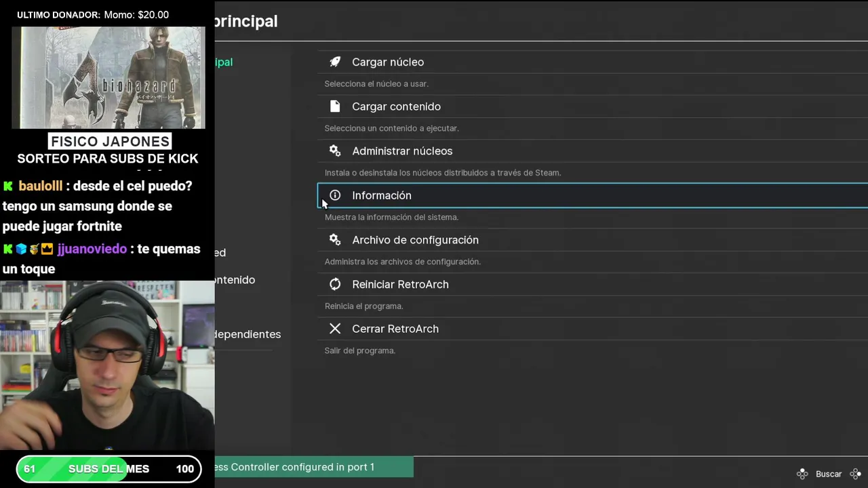Viewport: 868px width, 488px height.
Task: Choose Cerrar RetroArch
Action: [593, 329]
